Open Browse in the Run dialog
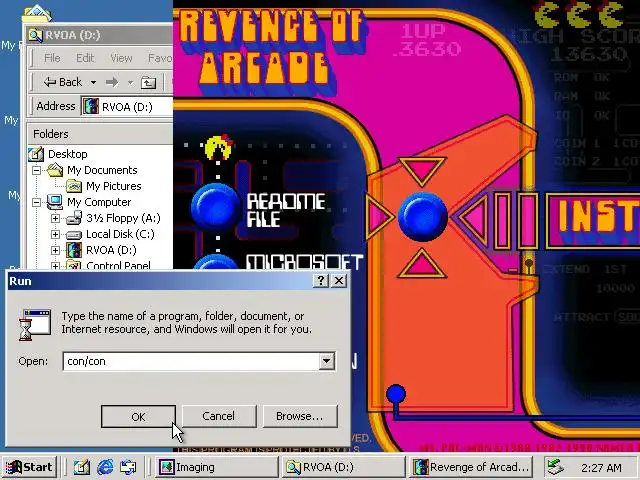 pyautogui.click(x=300, y=416)
